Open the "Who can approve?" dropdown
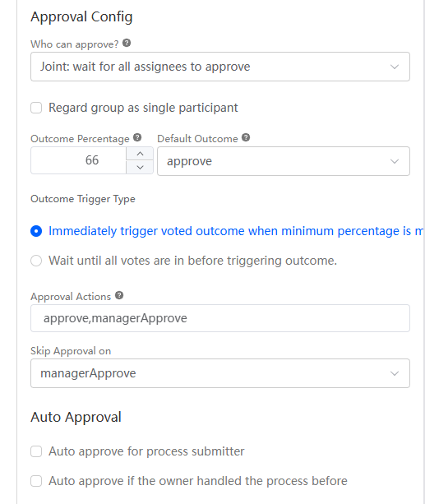This screenshot has width=425, height=504. pyautogui.click(x=220, y=67)
